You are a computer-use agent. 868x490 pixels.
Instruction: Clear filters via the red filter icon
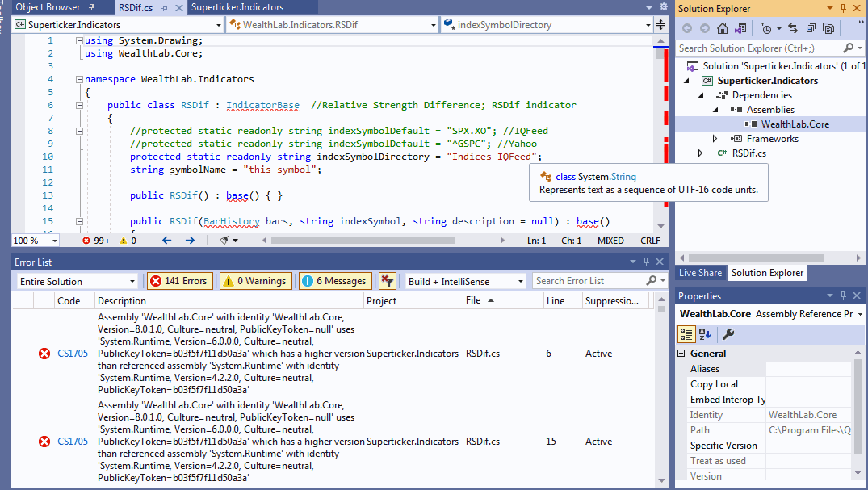pyautogui.click(x=386, y=280)
